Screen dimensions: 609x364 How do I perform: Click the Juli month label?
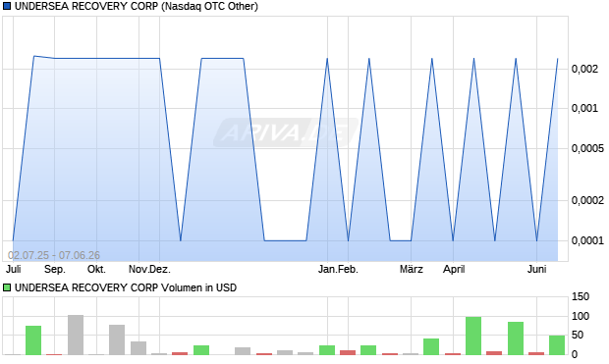13,269
